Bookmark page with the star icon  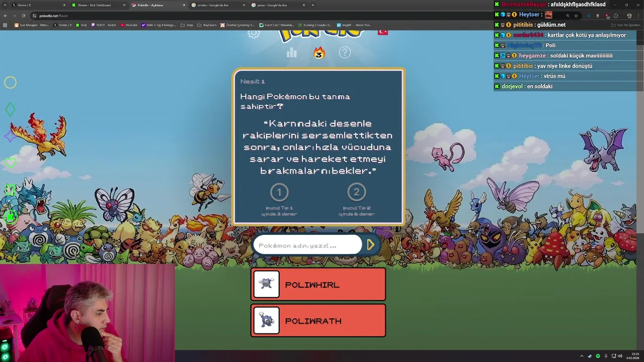tap(576, 16)
